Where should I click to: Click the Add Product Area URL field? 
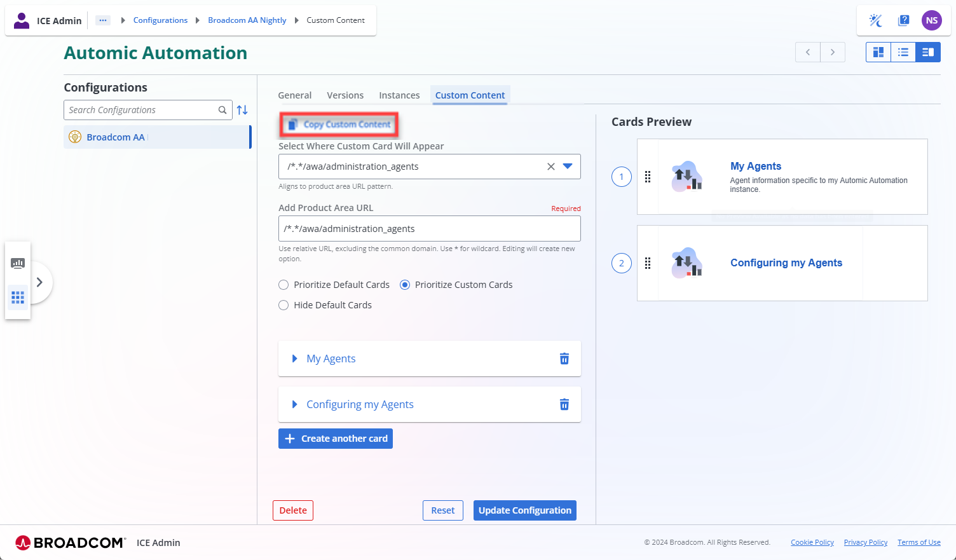click(430, 229)
